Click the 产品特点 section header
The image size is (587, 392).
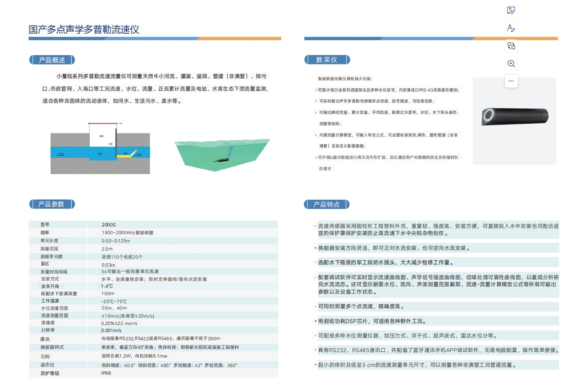pyautogui.click(x=327, y=204)
